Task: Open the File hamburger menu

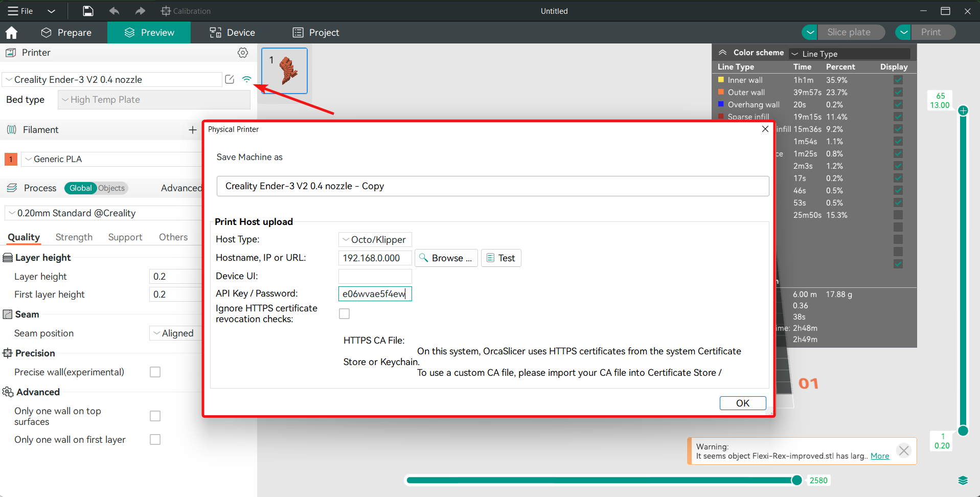Action: [20, 11]
